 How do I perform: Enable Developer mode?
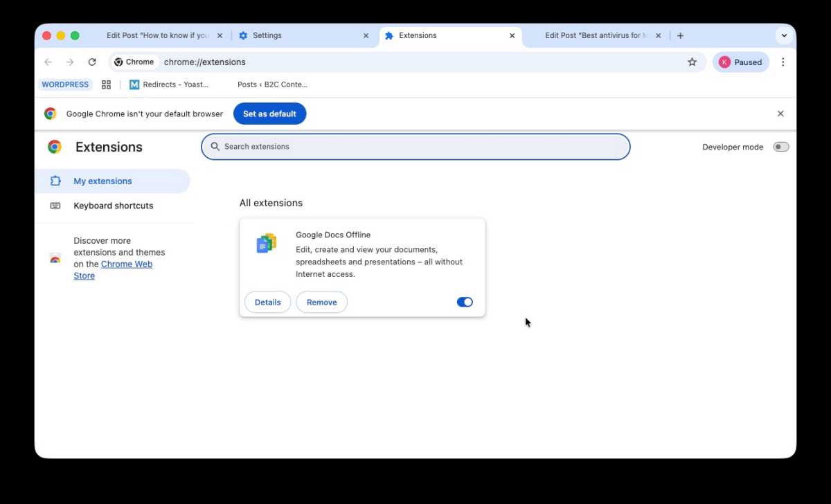(x=780, y=146)
